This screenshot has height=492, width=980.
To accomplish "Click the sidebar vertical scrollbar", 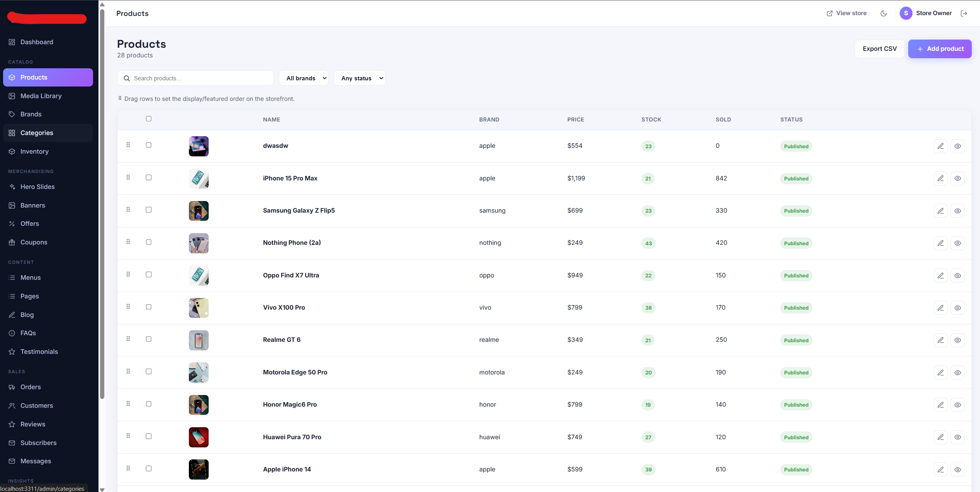I will tap(102, 204).
